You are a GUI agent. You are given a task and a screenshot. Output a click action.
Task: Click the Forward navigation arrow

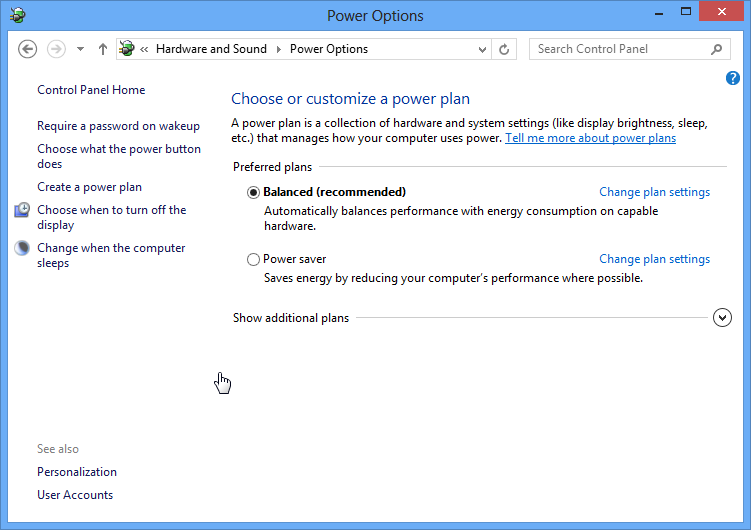[56, 49]
